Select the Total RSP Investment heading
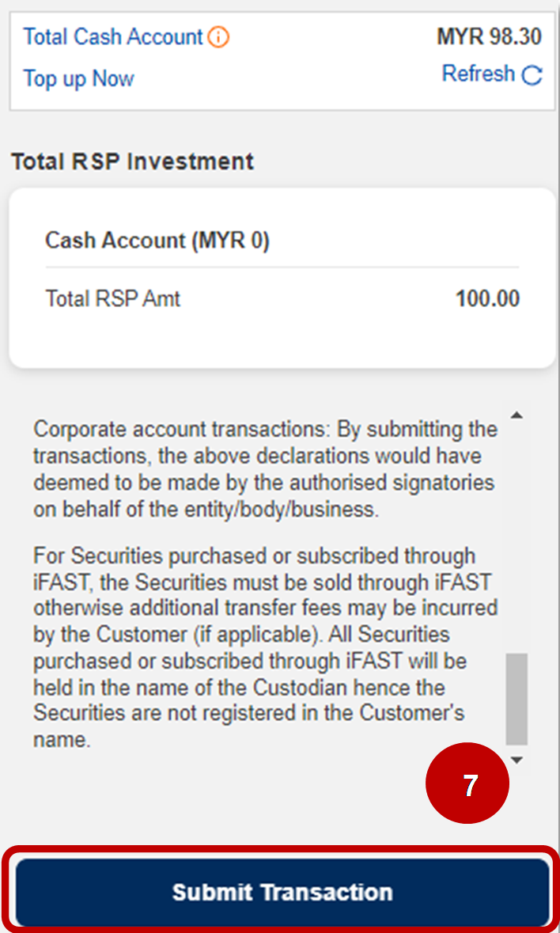Screen dimensions: 560x933 click(x=131, y=161)
